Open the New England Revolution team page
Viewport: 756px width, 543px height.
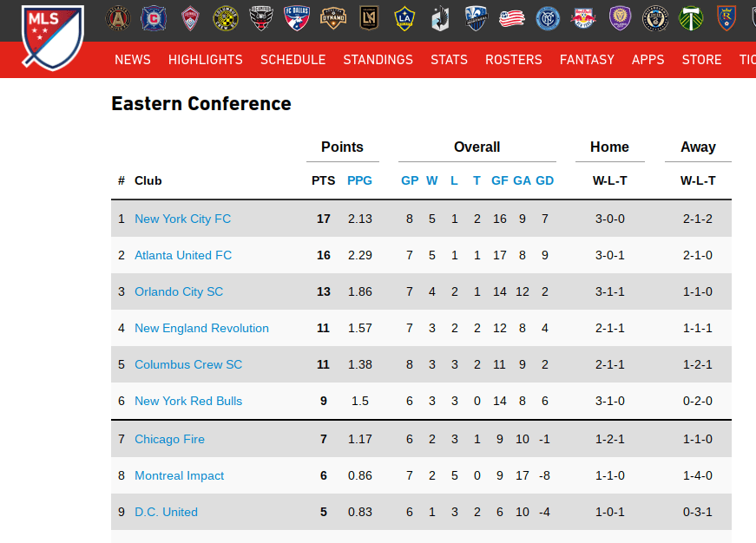(201, 328)
